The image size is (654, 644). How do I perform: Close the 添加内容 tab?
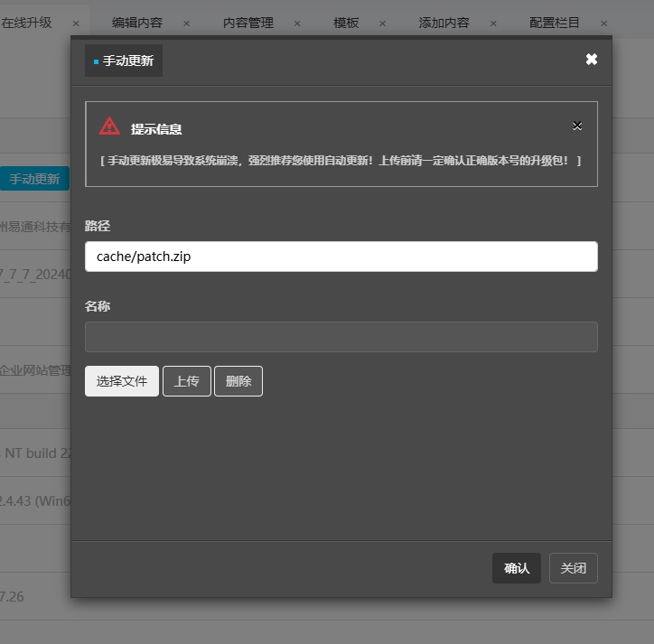click(492, 23)
